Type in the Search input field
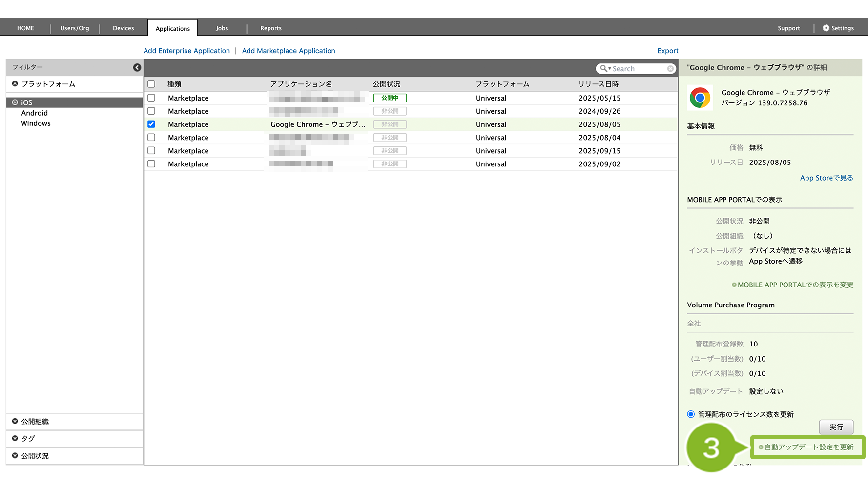The height and width of the screenshot is (488, 868). tap(638, 69)
